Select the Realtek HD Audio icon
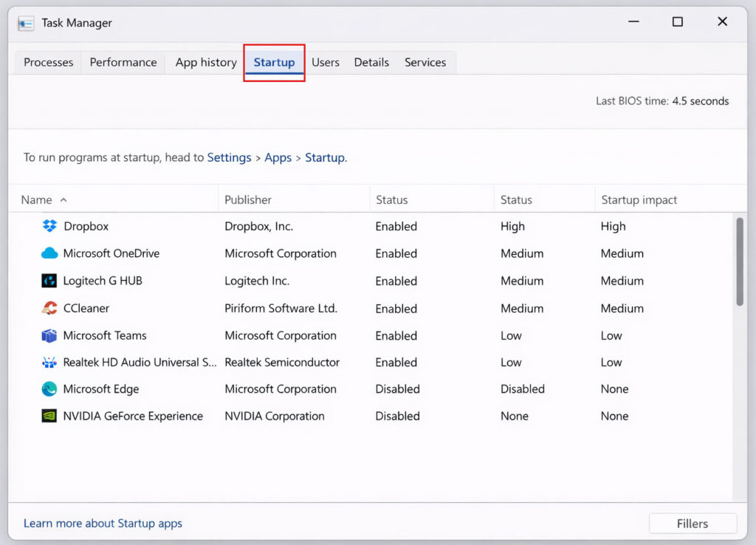The height and width of the screenshot is (545, 756). tap(49, 363)
